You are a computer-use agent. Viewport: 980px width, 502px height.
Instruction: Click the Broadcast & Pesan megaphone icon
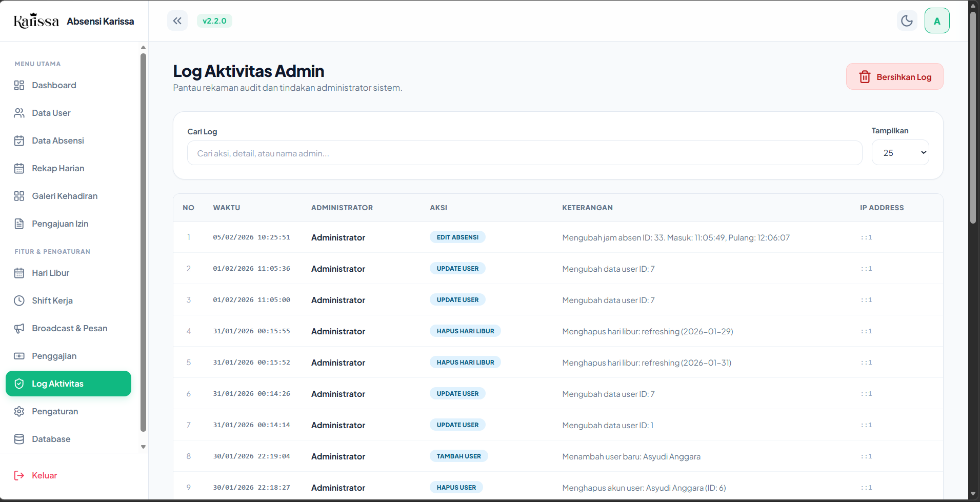19,328
